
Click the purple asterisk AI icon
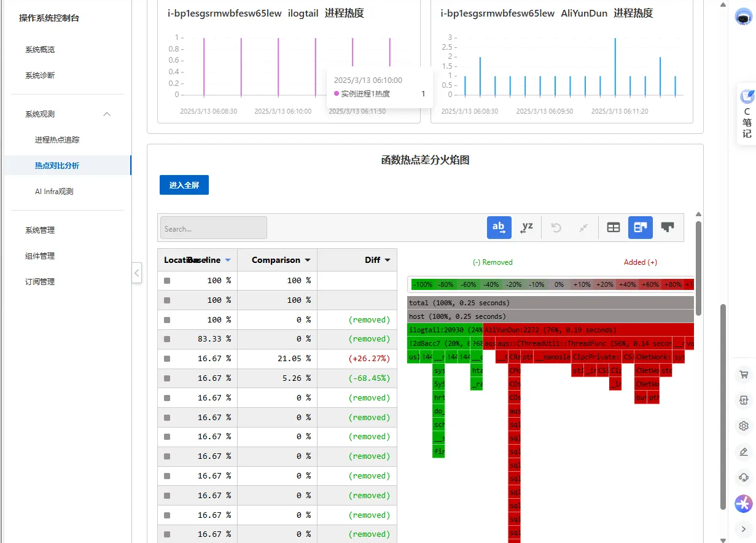tap(744, 504)
